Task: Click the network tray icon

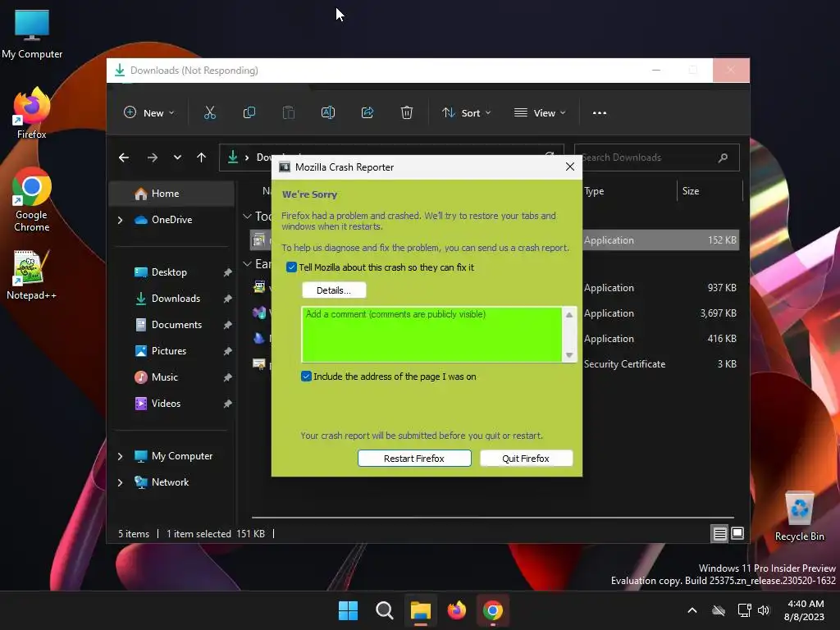Action: [744, 610]
